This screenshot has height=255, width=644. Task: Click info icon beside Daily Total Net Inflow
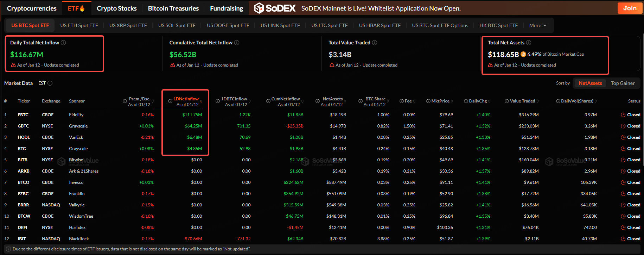point(63,43)
